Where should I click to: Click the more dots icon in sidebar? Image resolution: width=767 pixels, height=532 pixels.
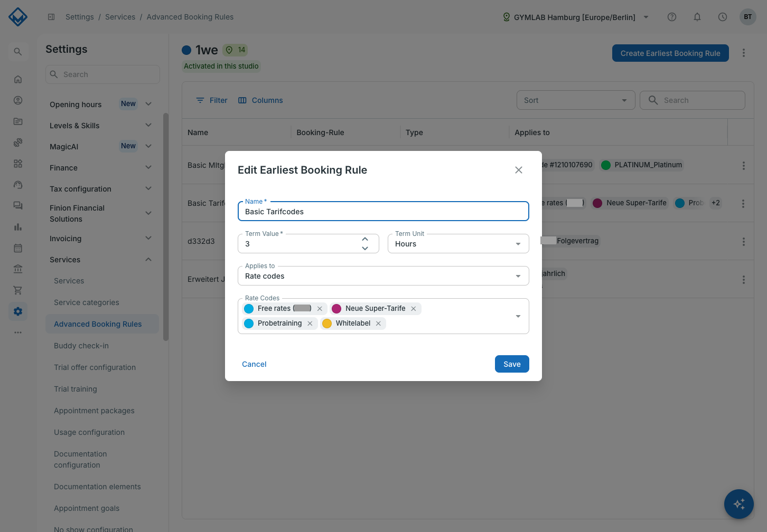point(18,332)
